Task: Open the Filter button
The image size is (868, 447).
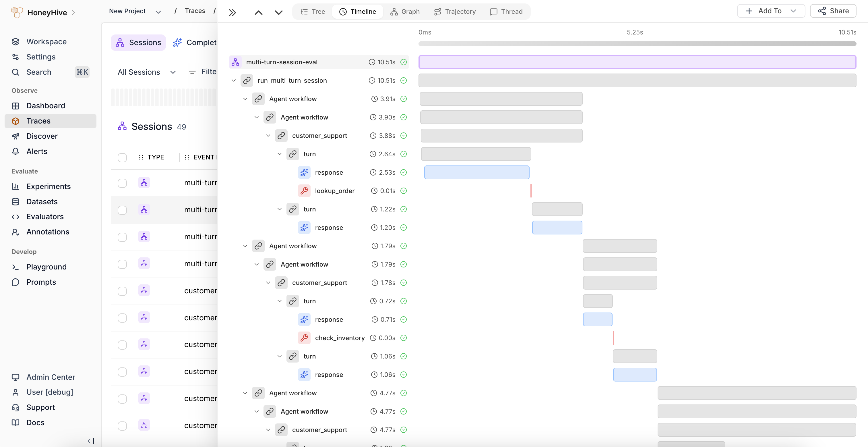Action: coord(202,72)
